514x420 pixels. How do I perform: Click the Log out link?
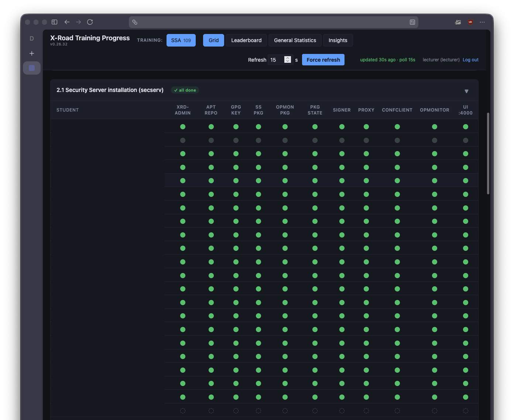click(470, 60)
